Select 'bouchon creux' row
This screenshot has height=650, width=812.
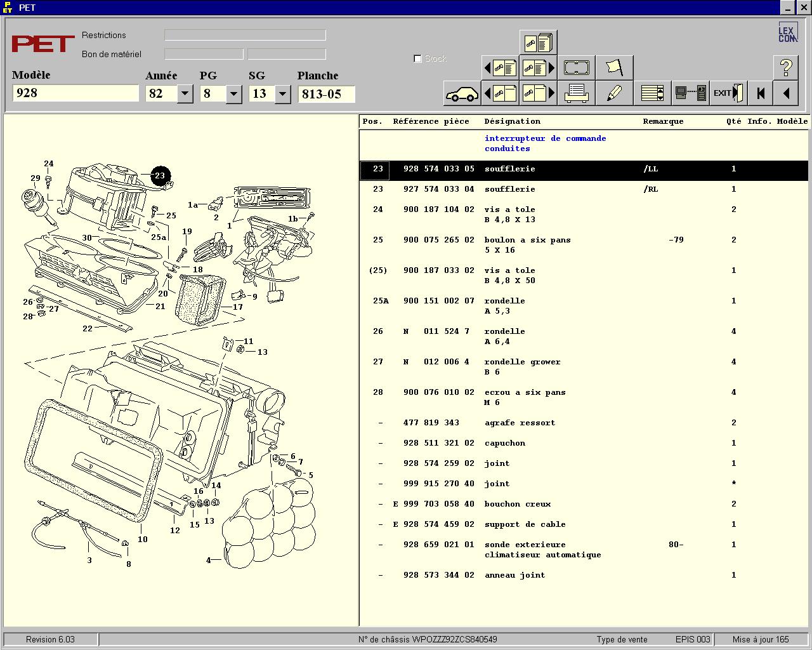(584, 504)
